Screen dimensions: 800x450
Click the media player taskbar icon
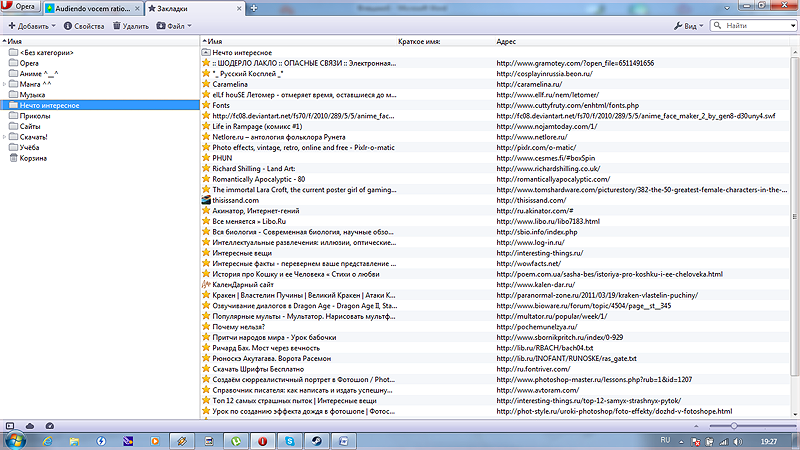tap(155, 441)
